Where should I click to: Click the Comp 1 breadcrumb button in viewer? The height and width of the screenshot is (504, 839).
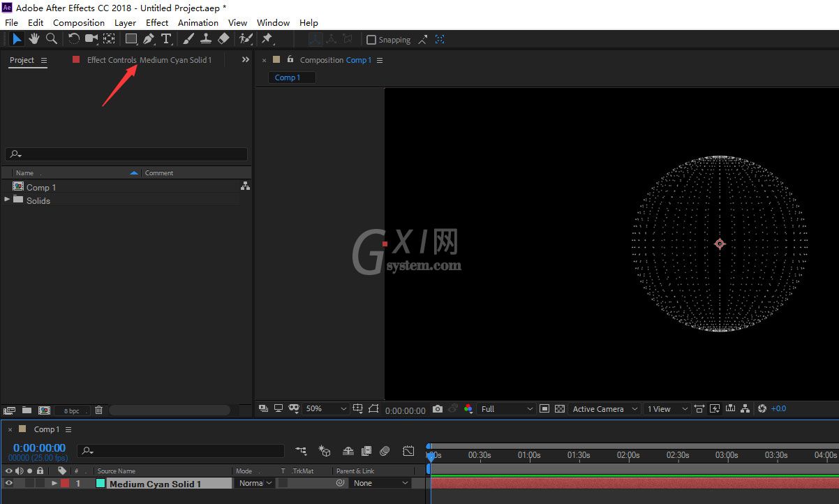(x=292, y=77)
